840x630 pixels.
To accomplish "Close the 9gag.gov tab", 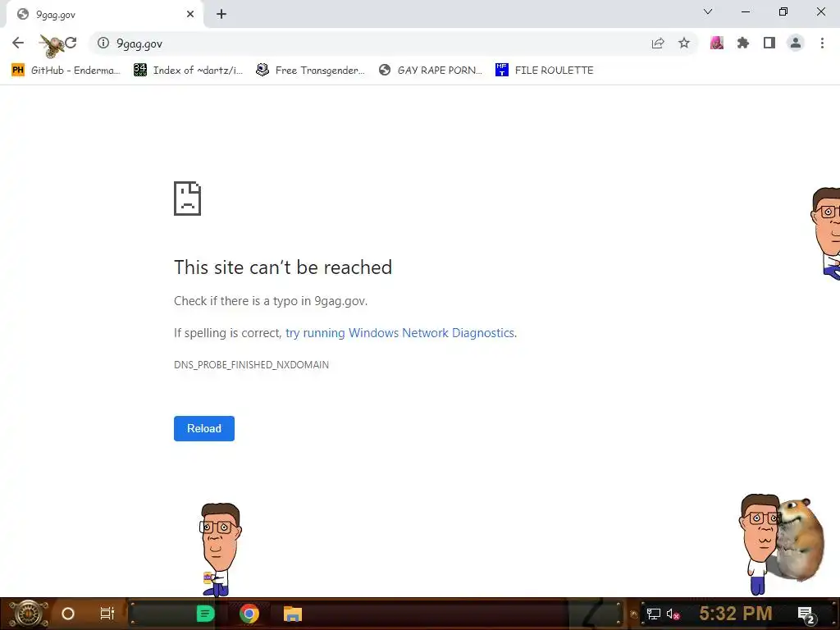I will tap(190, 15).
